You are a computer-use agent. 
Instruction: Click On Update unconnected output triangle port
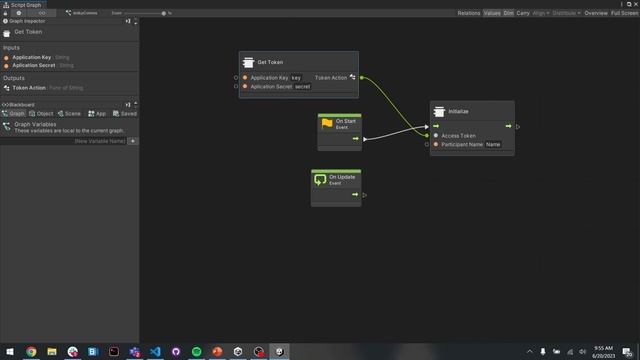pyautogui.click(x=364, y=195)
